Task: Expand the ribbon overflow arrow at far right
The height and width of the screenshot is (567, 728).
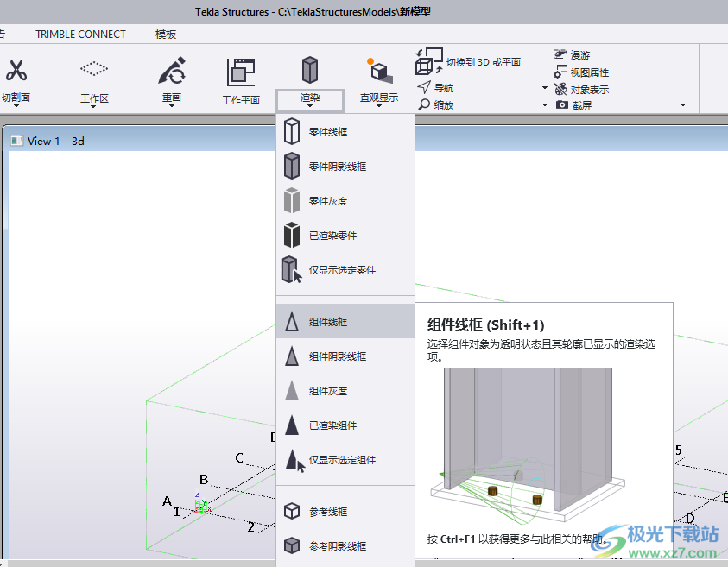Action: click(683, 105)
